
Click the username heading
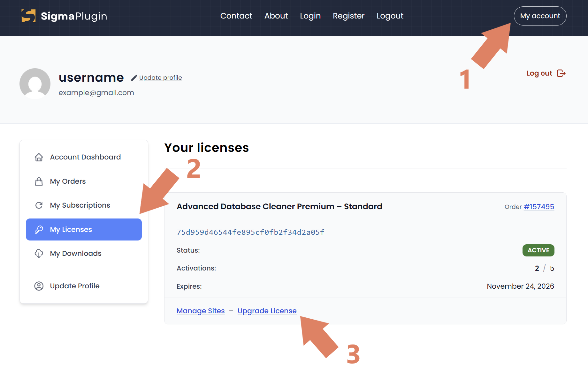[x=91, y=78]
